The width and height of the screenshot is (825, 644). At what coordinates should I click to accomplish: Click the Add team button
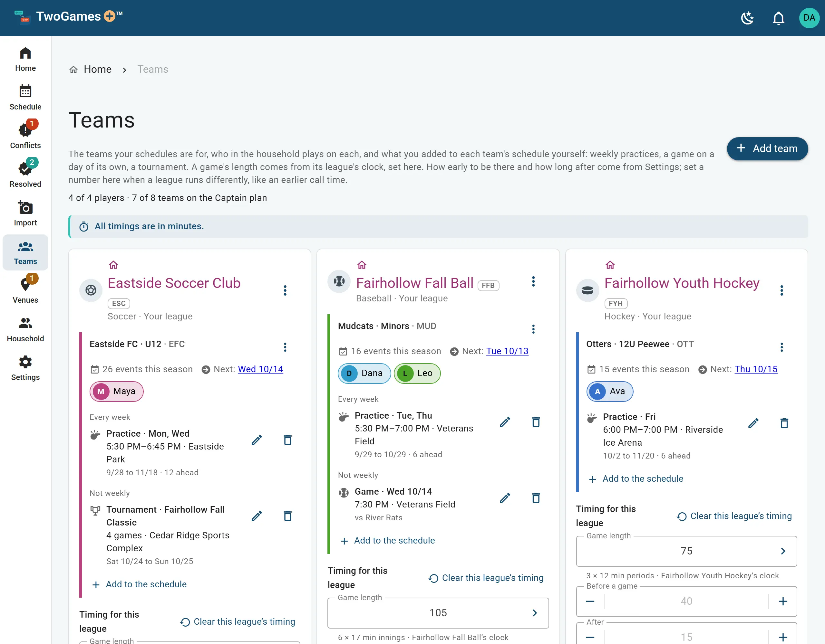pos(767,148)
